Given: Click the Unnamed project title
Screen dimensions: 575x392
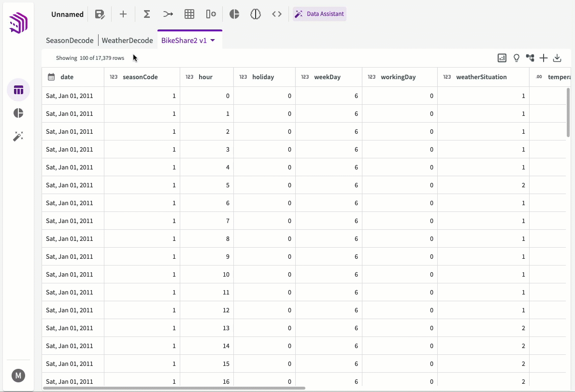Looking at the screenshot, I should (68, 14).
